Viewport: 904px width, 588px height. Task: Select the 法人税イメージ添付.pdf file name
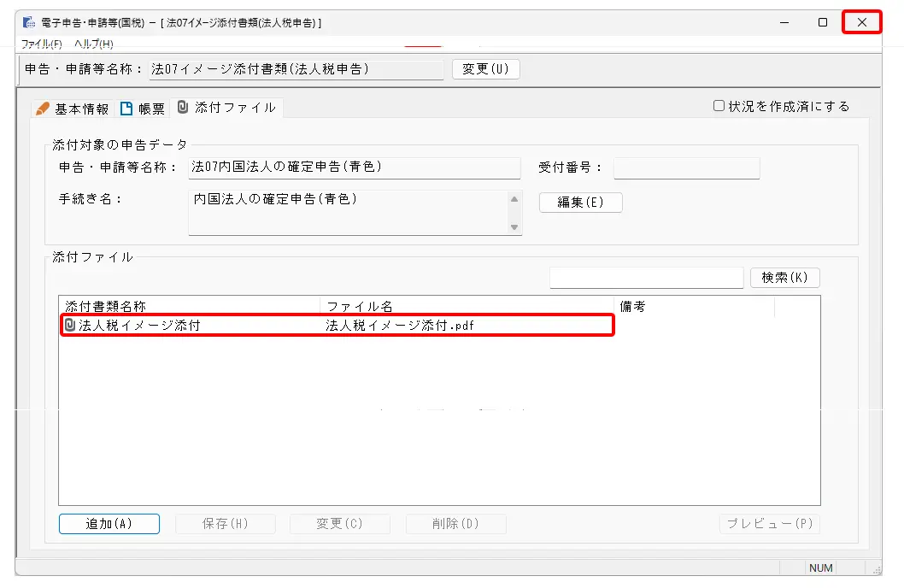click(399, 326)
